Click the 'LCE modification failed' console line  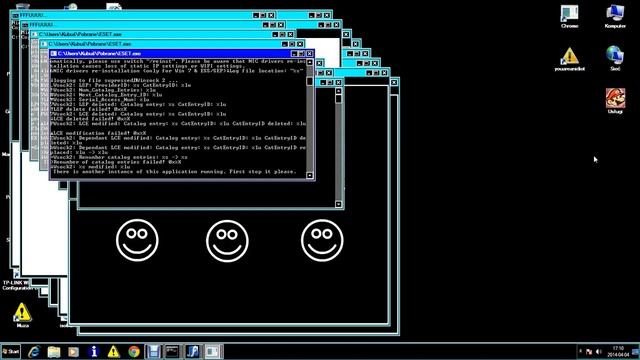98,133
